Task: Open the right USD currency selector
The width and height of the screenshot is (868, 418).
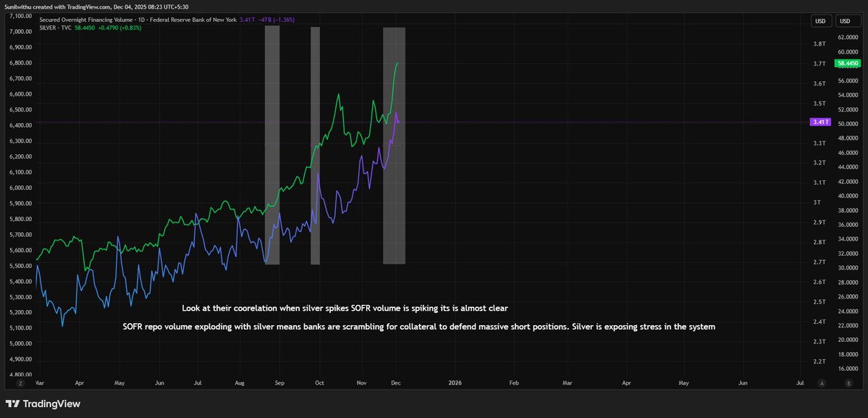Action: click(847, 20)
